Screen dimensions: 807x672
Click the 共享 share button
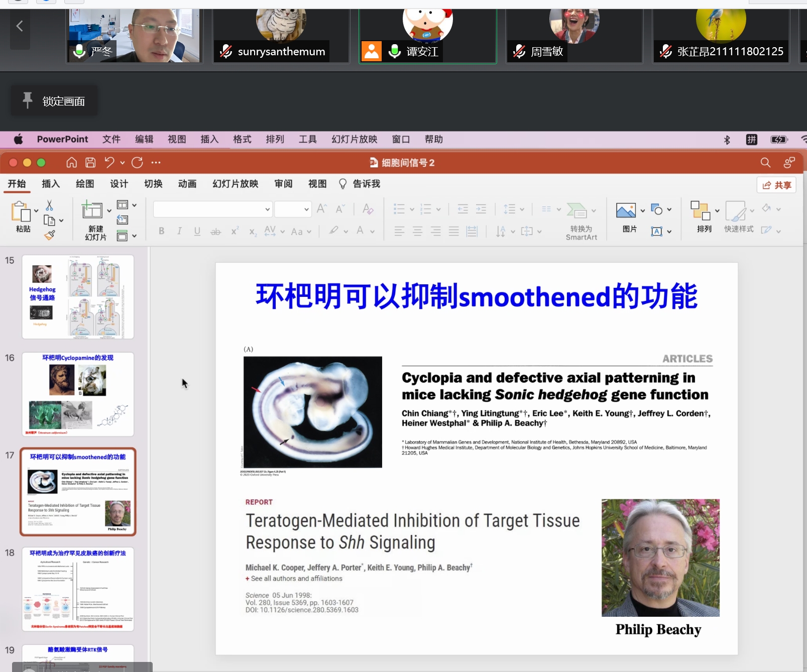coord(776,185)
